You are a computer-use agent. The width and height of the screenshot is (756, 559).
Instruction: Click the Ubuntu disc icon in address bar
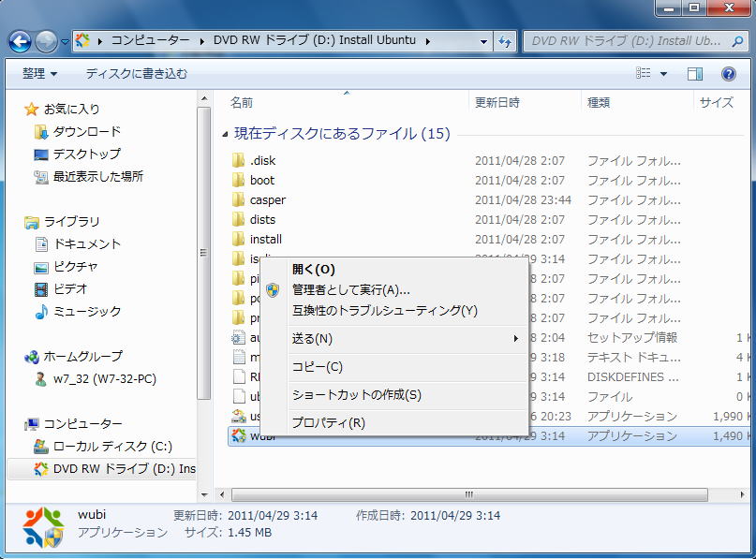tap(83, 41)
